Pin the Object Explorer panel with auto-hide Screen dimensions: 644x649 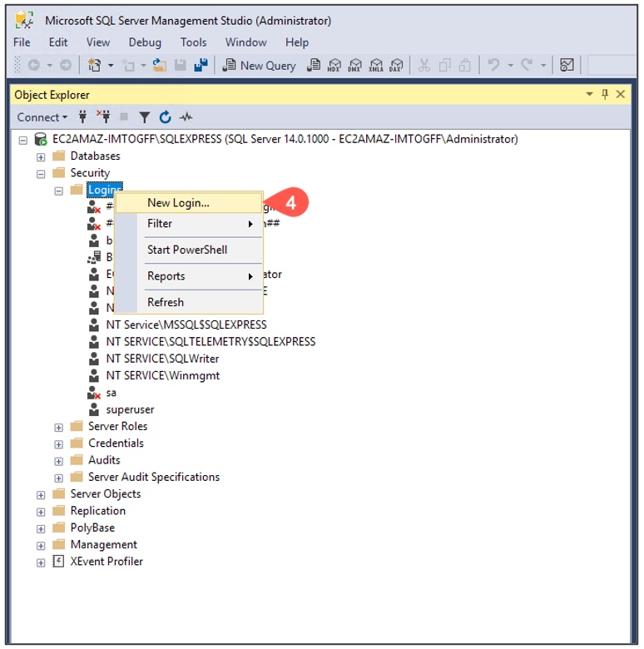click(x=605, y=95)
